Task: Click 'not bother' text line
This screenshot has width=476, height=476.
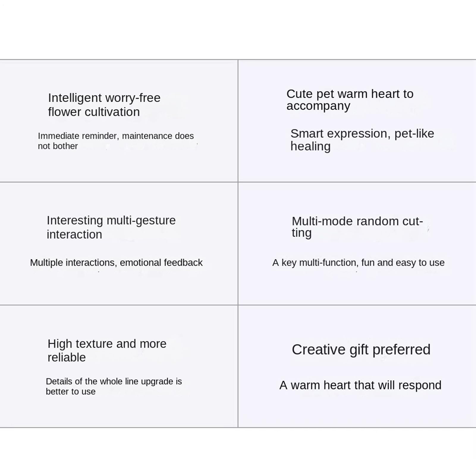Action: (x=58, y=146)
